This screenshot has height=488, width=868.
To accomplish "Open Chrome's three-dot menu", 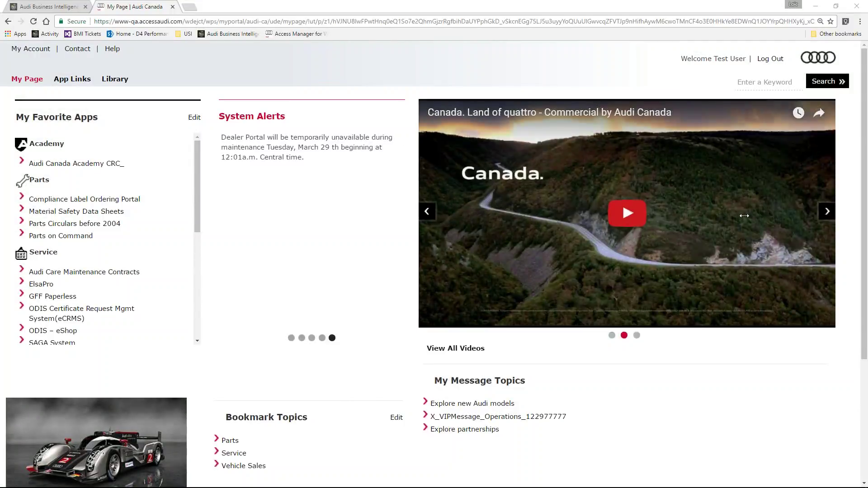I will (860, 21).
